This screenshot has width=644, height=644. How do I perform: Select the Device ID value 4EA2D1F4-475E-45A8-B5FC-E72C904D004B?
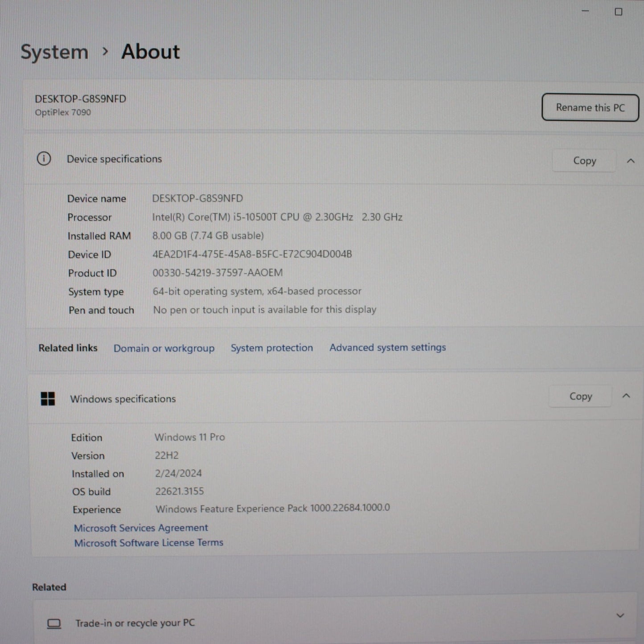(252, 254)
